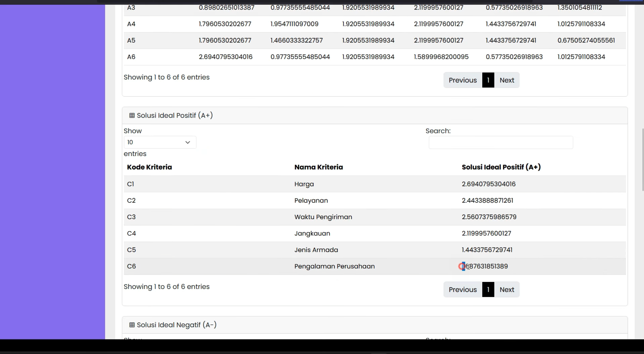Click the value 1.4660333322757 in row A5

click(296, 40)
